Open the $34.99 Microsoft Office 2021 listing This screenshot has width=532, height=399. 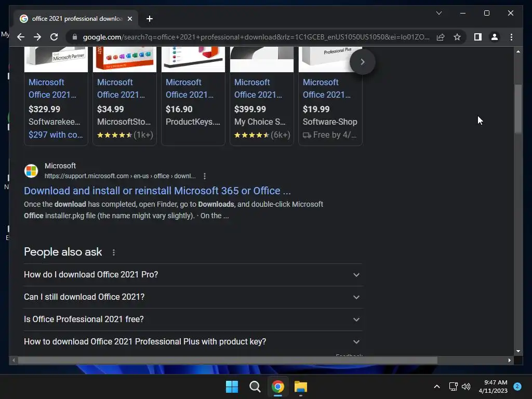click(x=121, y=88)
